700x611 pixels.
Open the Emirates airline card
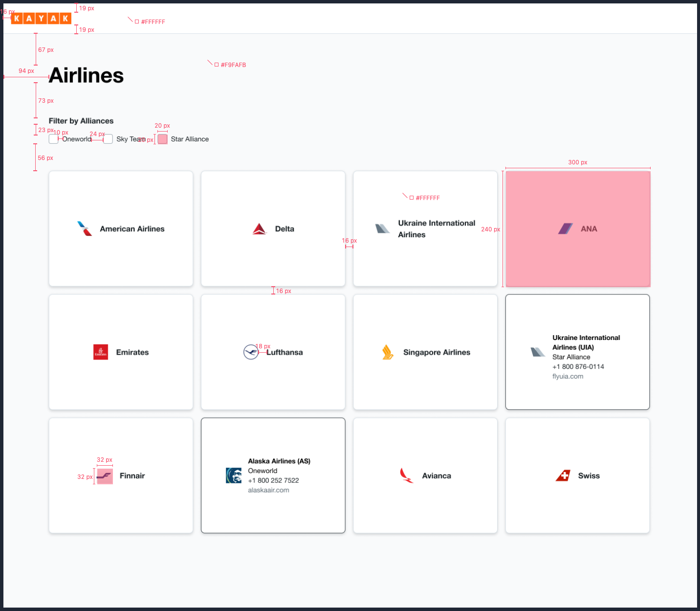121,352
